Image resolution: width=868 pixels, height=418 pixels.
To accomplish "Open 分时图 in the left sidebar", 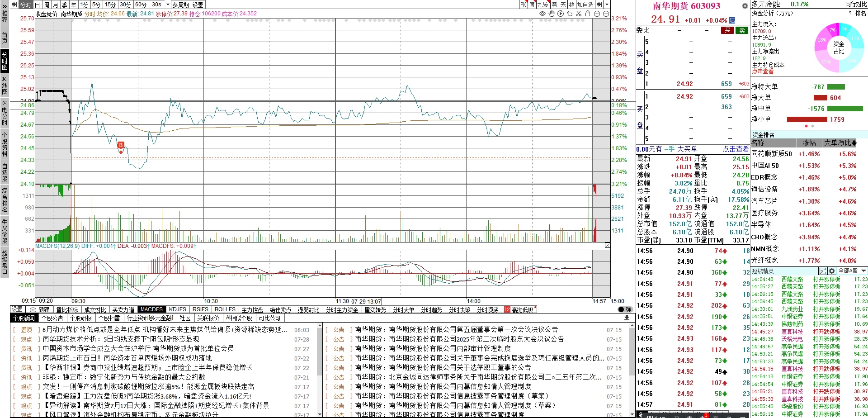I will point(5,61).
